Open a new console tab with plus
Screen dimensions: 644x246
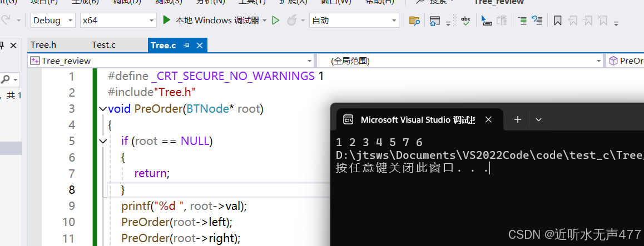(518, 120)
